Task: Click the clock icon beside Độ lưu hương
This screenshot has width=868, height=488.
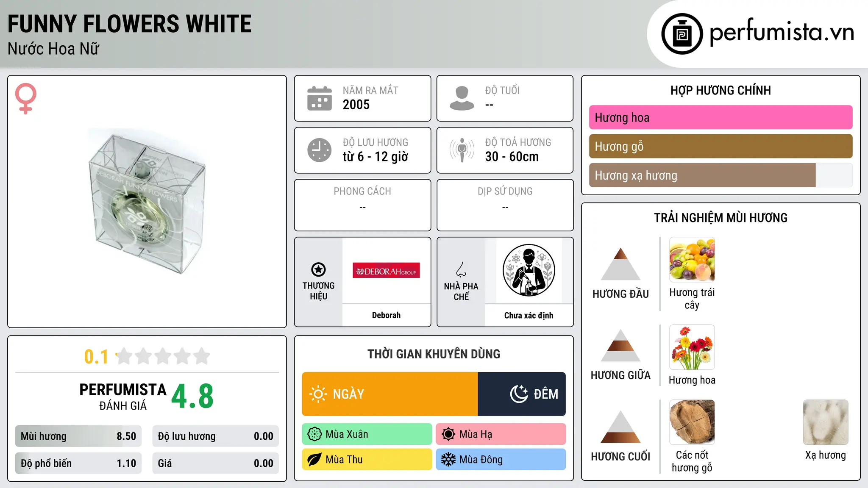Action: [320, 150]
